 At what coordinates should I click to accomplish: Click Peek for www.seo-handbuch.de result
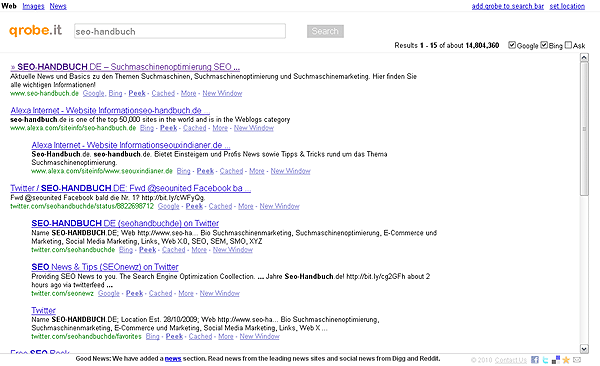click(x=137, y=93)
